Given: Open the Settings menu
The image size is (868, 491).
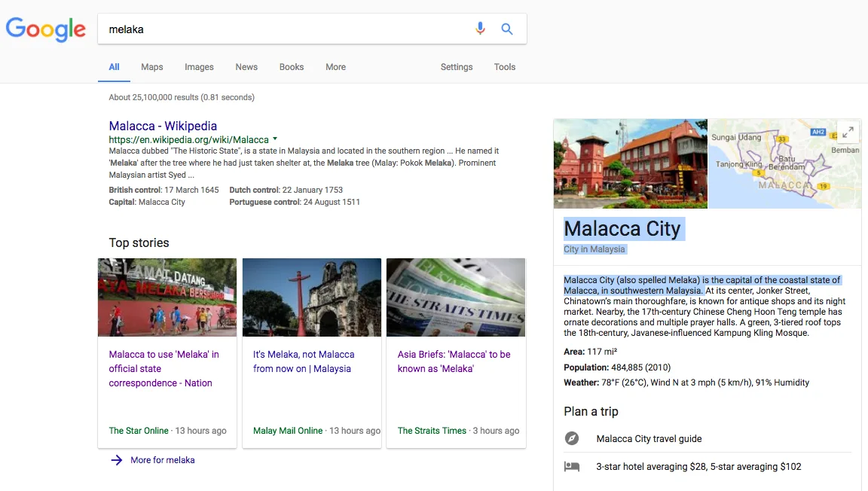Looking at the screenshot, I should (457, 67).
